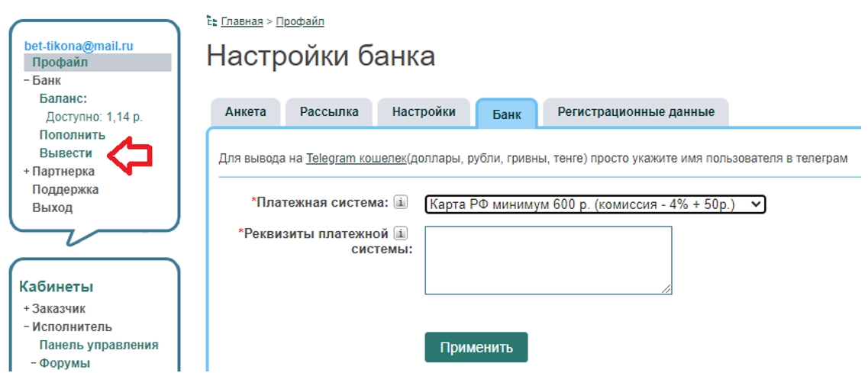The width and height of the screenshot is (868, 373).
Task: Select Профайл in the sidebar menu
Action: pyautogui.click(x=98, y=63)
